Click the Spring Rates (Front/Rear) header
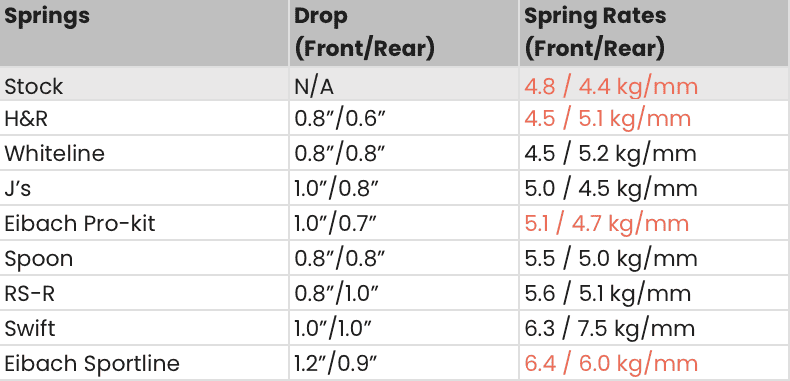The width and height of the screenshot is (790, 381). click(x=654, y=33)
